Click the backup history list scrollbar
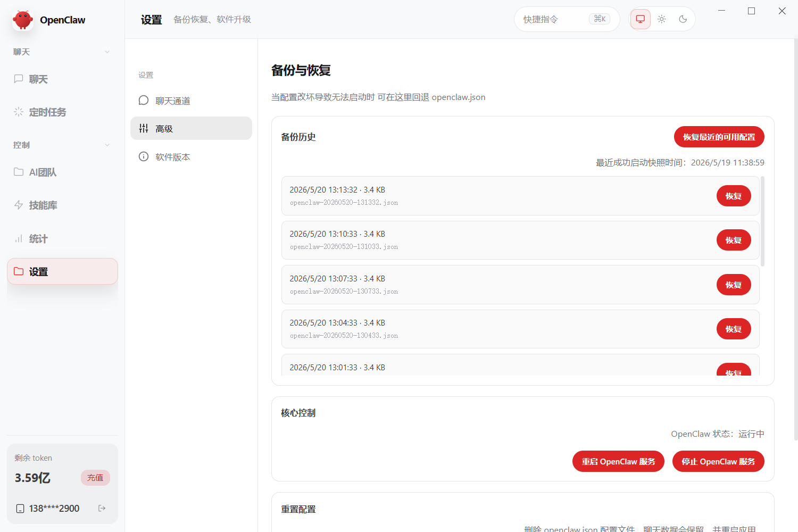 (x=763, y=221)
